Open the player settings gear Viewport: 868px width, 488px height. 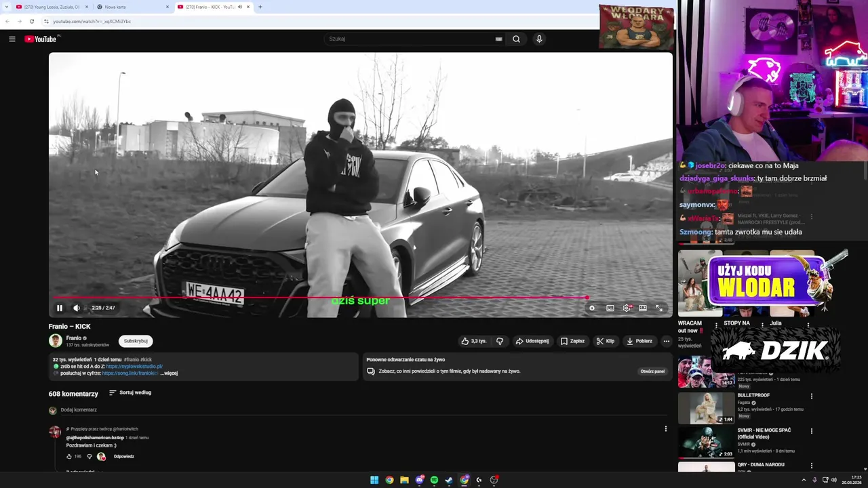(x=627, y=308)
